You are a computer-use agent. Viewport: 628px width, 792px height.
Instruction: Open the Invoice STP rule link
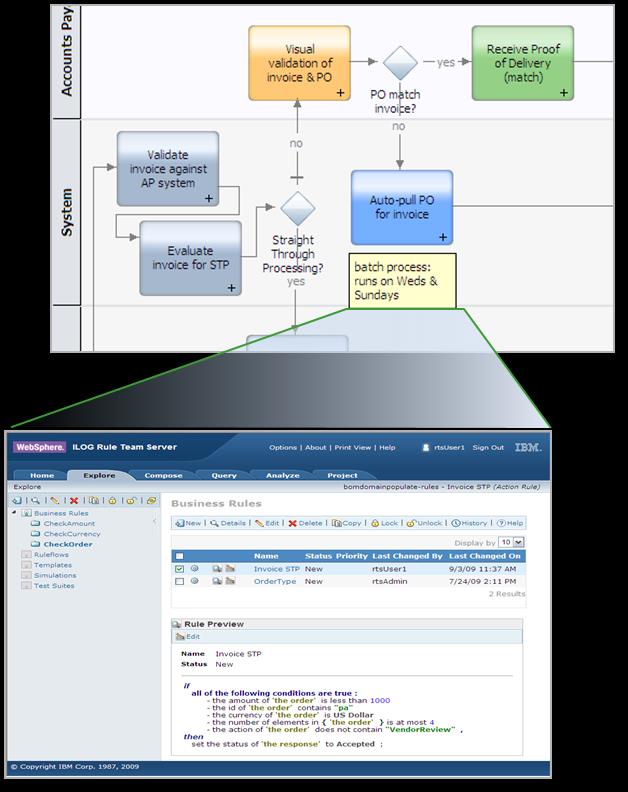(276, 569)
